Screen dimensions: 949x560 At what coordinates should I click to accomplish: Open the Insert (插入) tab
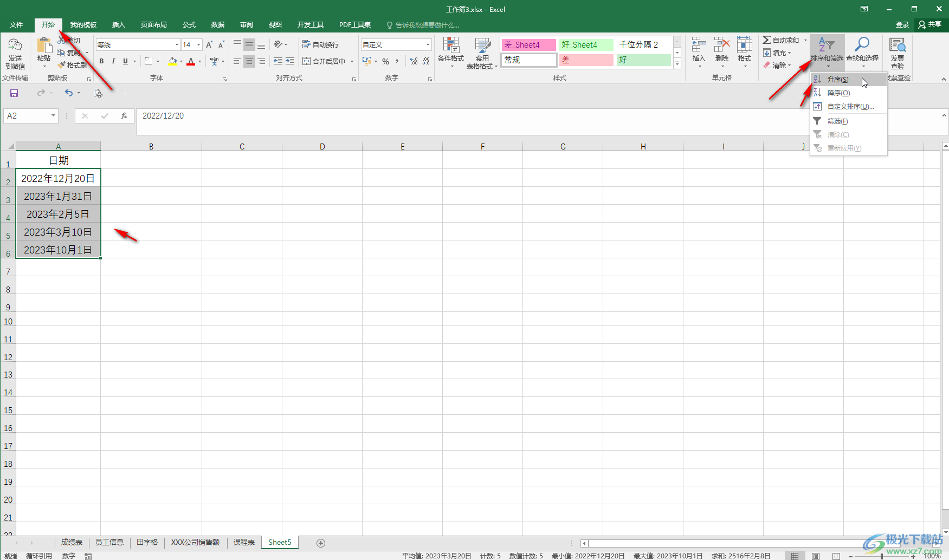click(x=118, y=25)
